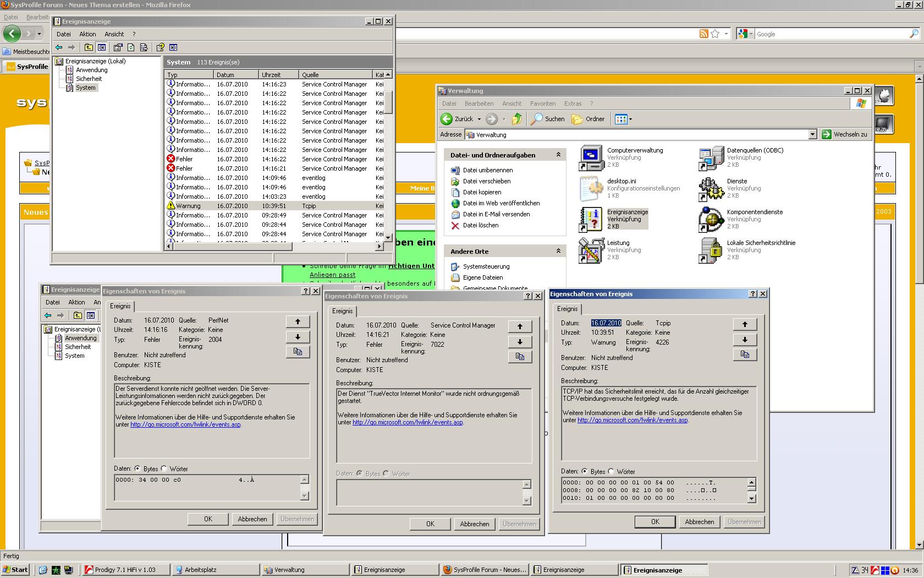Select Wörter radio in the Tcpip event dialog
This screenshot has width=924, height=578.
(x=610, y=471)
